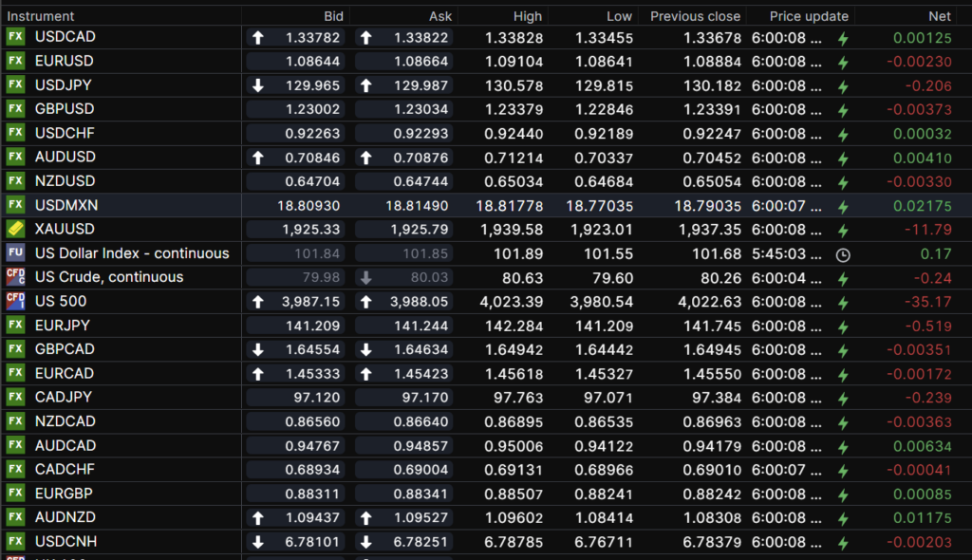The image size is (972, 560).
Task: Click the FX icon beside USDCAD
Action: 15,37
